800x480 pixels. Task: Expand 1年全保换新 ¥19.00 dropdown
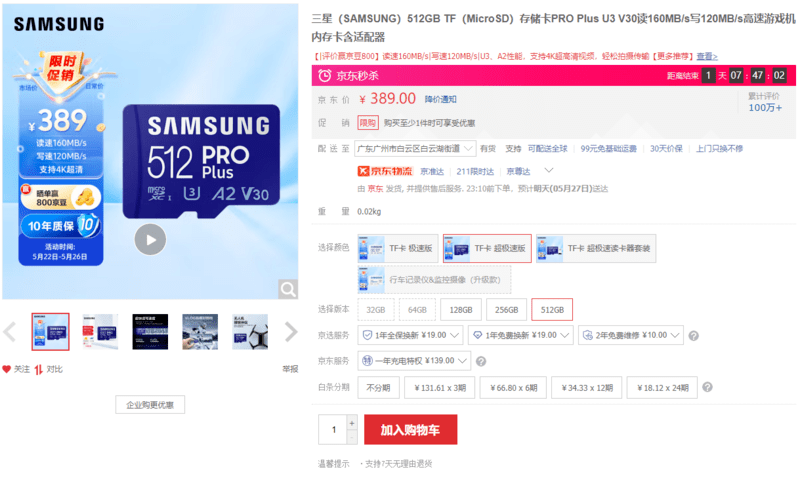click(x=410, y=335)
